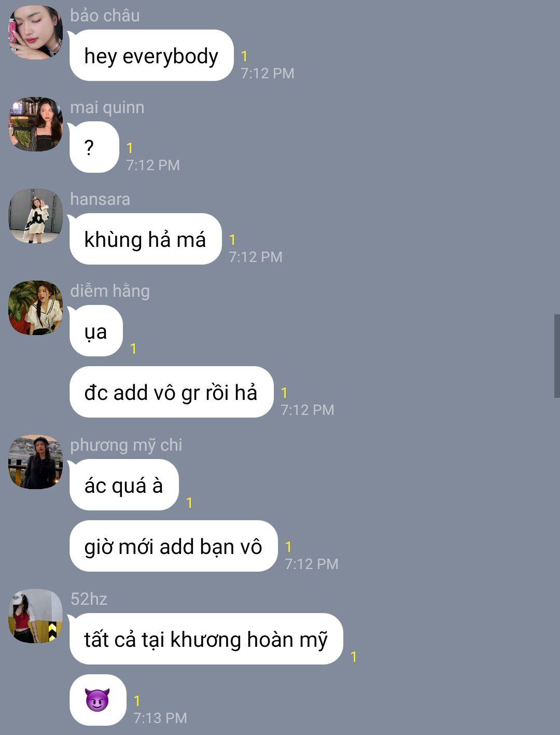The width and height of the screenshot is (560, 735).
Task: Open diễm hằng's profile picture
Action: tap(36, 308)
